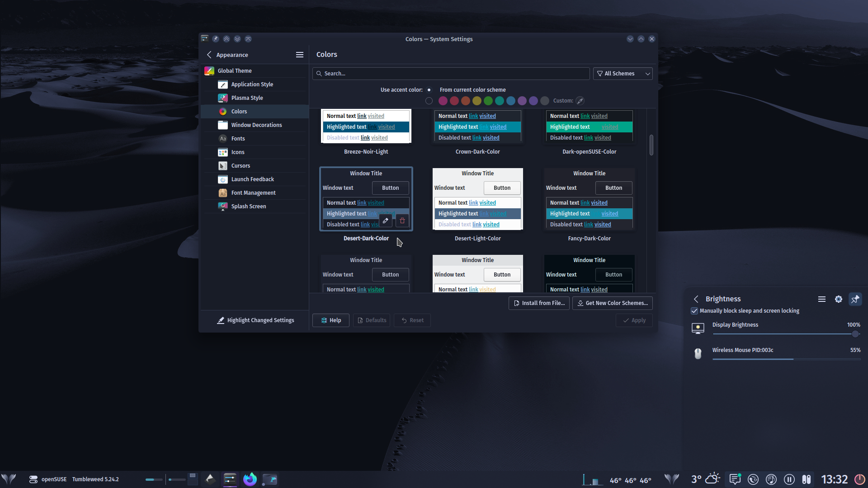Click the Apply button
The height and width of the screenshot is (488, 868).
(x=634, y=320)
